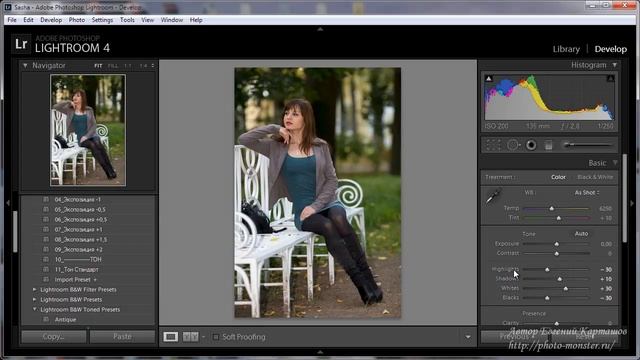Image resolution: width=640 pixels, height=360 pixels.
Task: Open the Edit menu
Action: [28, 20]
